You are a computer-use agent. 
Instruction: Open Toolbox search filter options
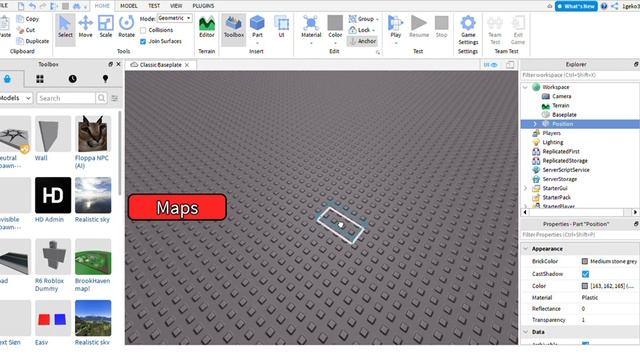pyautogui.click(x=115, y=98)
